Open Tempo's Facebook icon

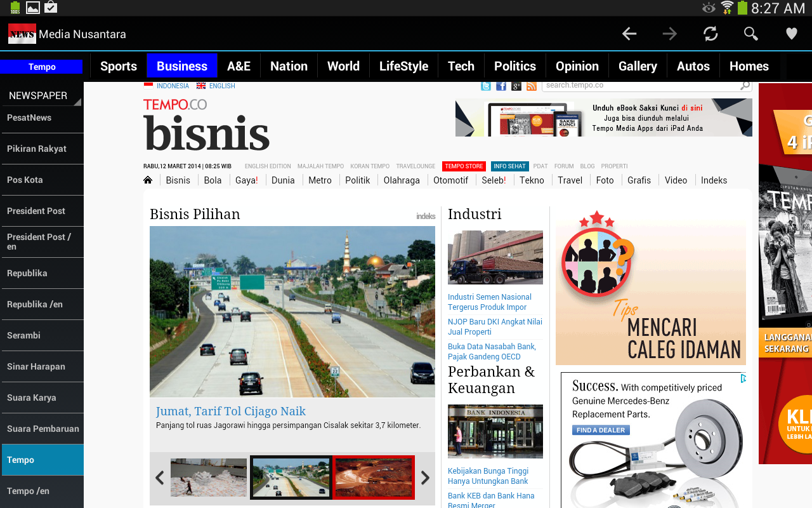[x=501, y=86]
